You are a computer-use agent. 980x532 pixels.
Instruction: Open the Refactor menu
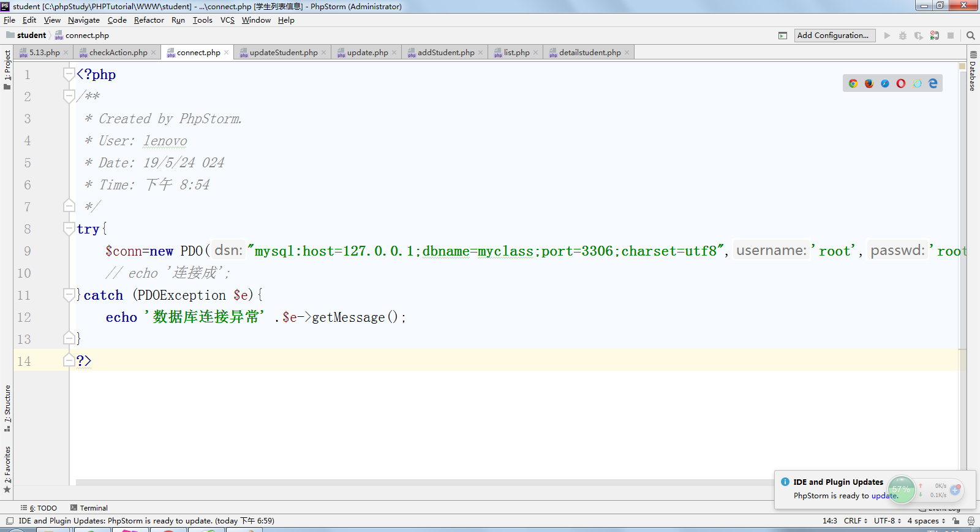(149, 20)
